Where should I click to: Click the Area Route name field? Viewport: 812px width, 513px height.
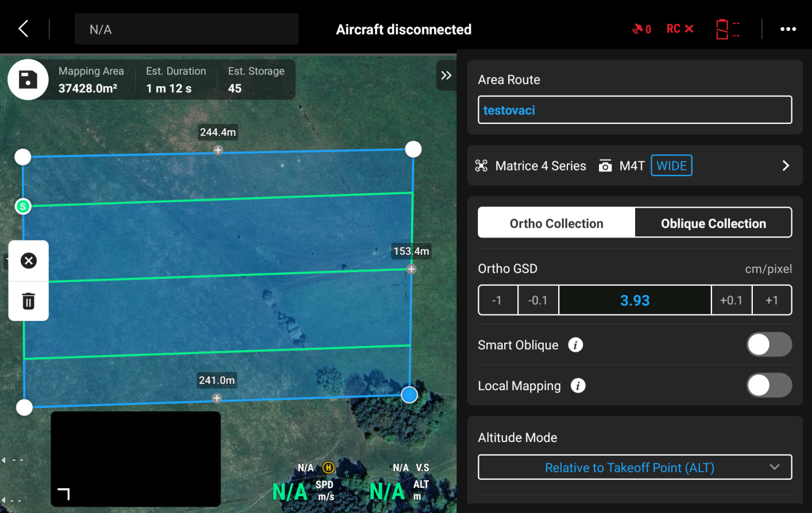pyautogui.click(x=635, y=110)
